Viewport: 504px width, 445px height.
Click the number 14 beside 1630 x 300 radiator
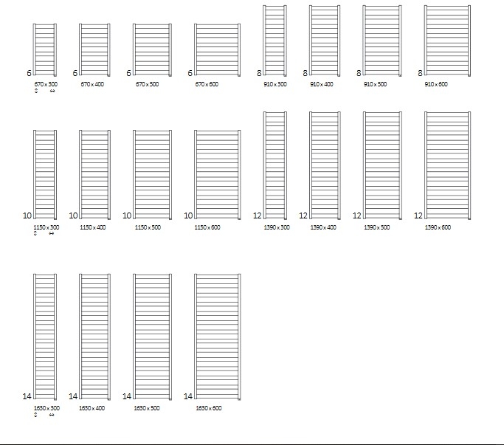pyautogui.click(x=27, y=396)
